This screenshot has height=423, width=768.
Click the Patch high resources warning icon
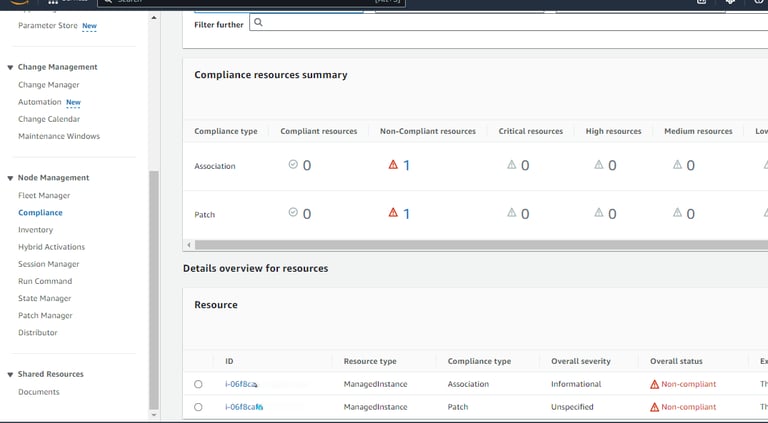click(x=599, y=213)
